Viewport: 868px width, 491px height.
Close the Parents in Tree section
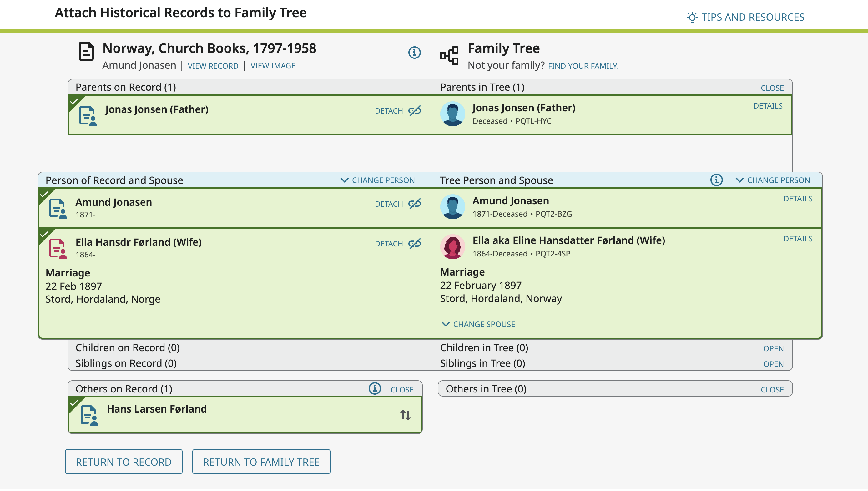pyautogui.click(x=772, y=88)
